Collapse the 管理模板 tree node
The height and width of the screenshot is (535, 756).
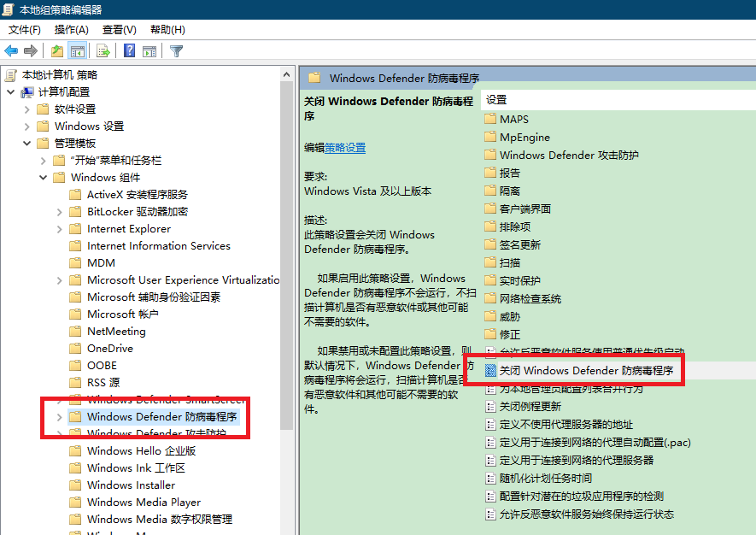tap(27, 144)
